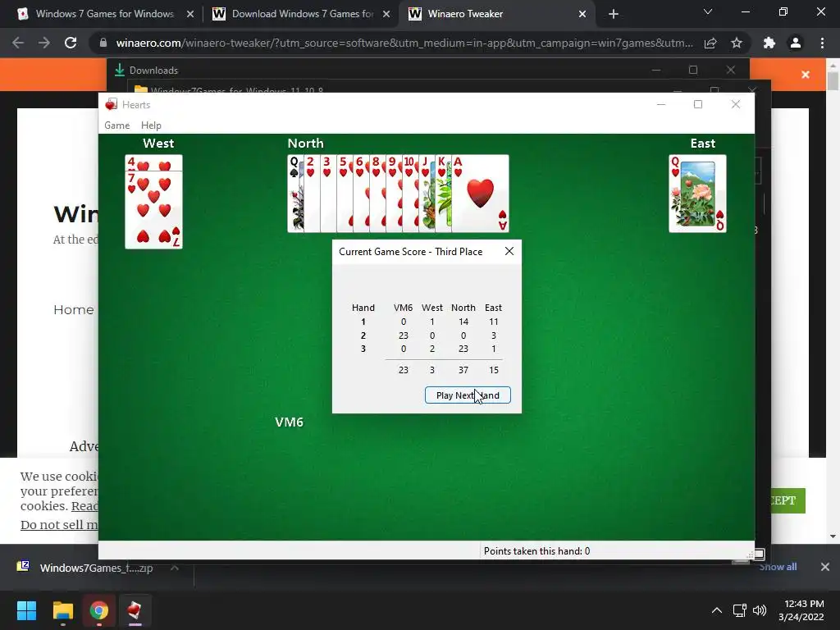
Task: Click North's ten of hearts card
Action: [410, 194]
